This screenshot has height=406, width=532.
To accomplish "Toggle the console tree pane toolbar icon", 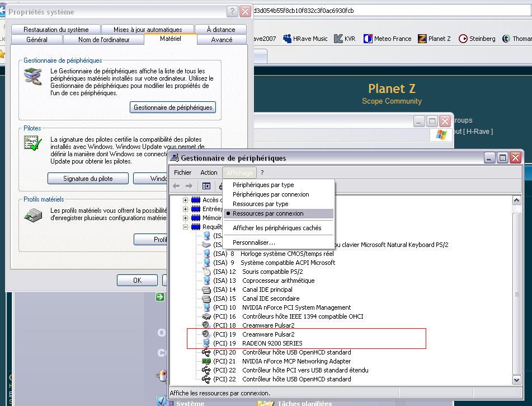I will (206, 186).
